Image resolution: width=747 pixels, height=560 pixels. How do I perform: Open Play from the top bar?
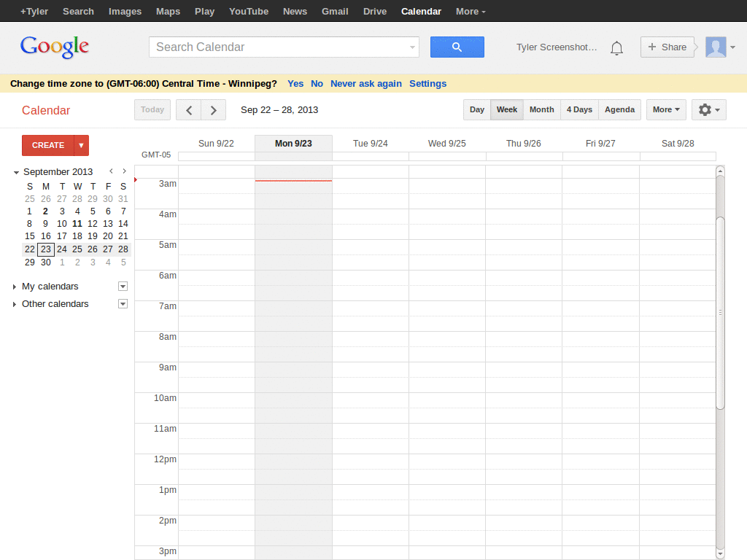tap(204, 12)
